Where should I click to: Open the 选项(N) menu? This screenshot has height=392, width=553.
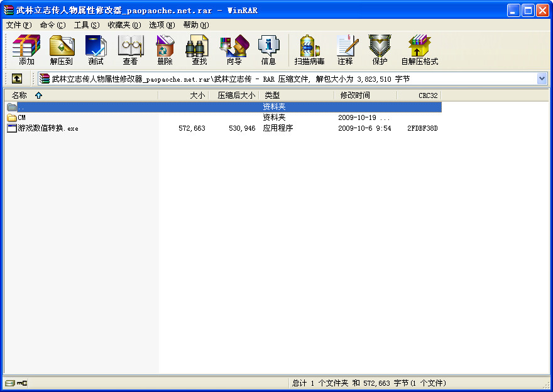pyautogui.click(x=162, y=25)
